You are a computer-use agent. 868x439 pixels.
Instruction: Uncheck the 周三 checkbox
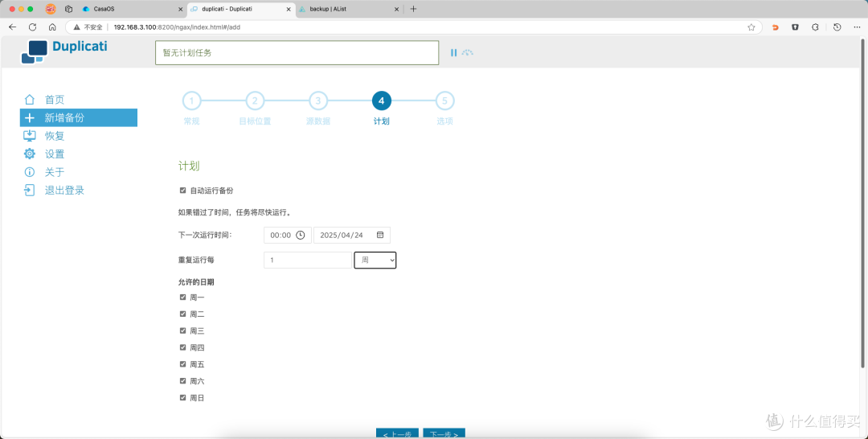pyautogui.click(x=182, y=330)
